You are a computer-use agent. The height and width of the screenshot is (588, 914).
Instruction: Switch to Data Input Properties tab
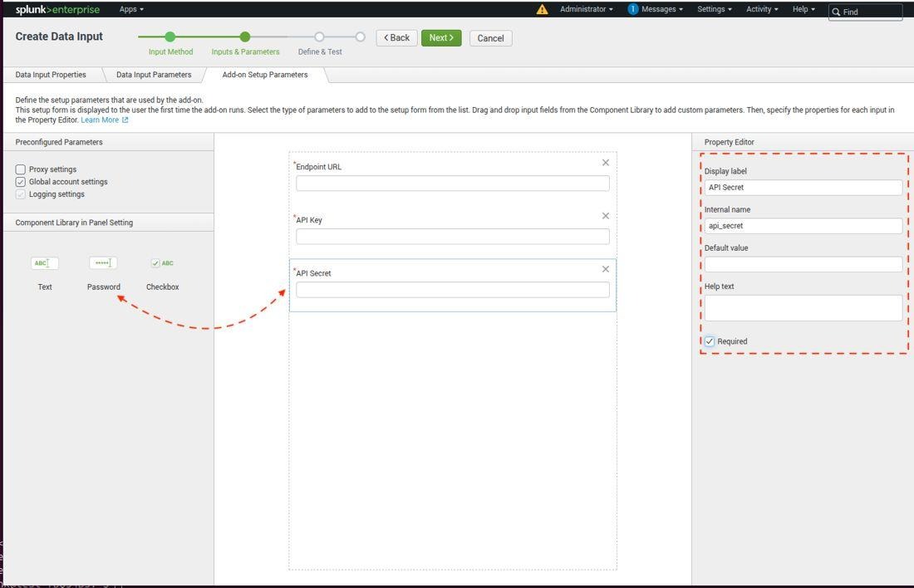51,75
